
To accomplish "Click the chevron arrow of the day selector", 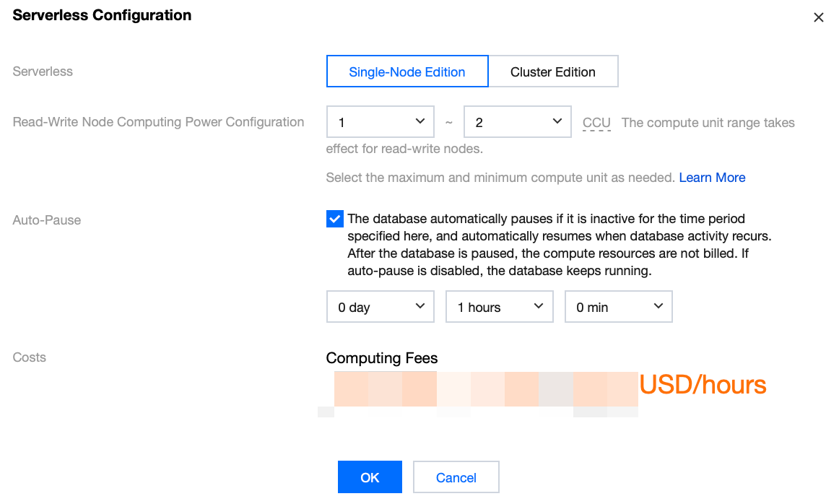I will (x=420, y=306).
